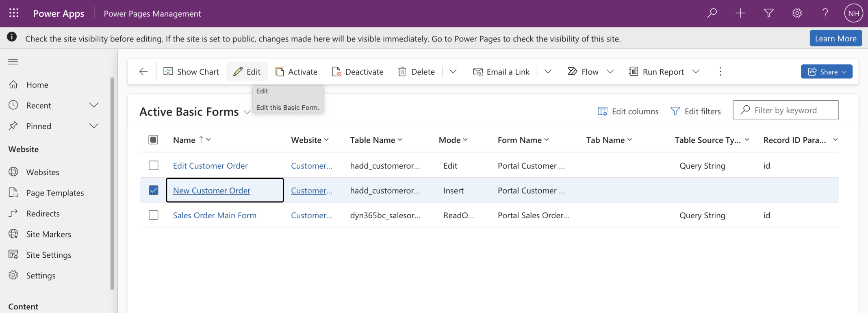Click the Learn More button
Image resolution: width=868 pixels, height=313 pixels.
pos(835,39)
